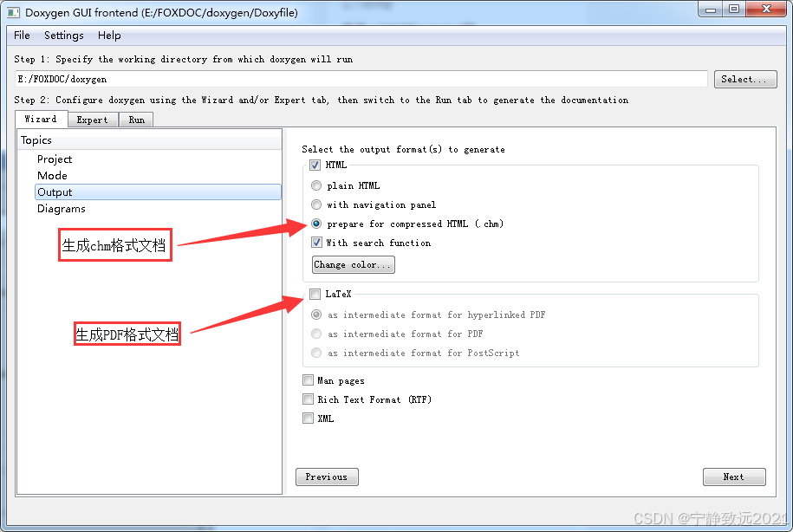Select intermediate format for hyperlinked PDF
The width and height of the screenshot is (793, 532).
coord(316,315)
